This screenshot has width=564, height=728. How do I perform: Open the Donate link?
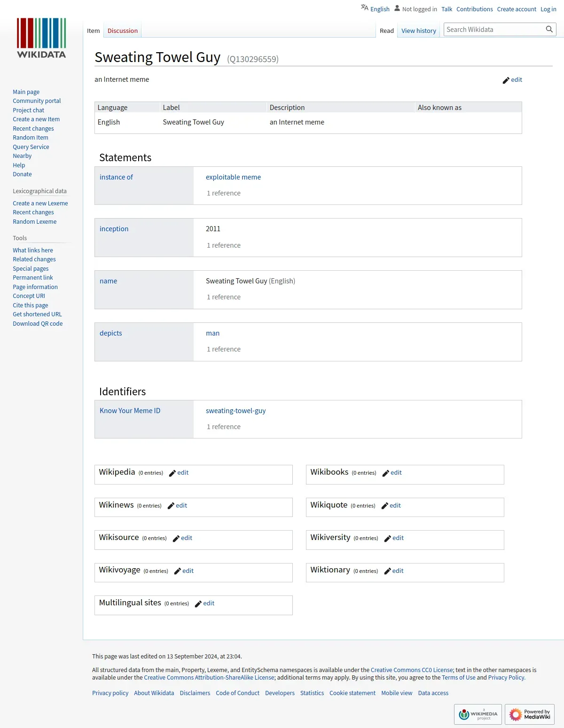coord(22,174)
